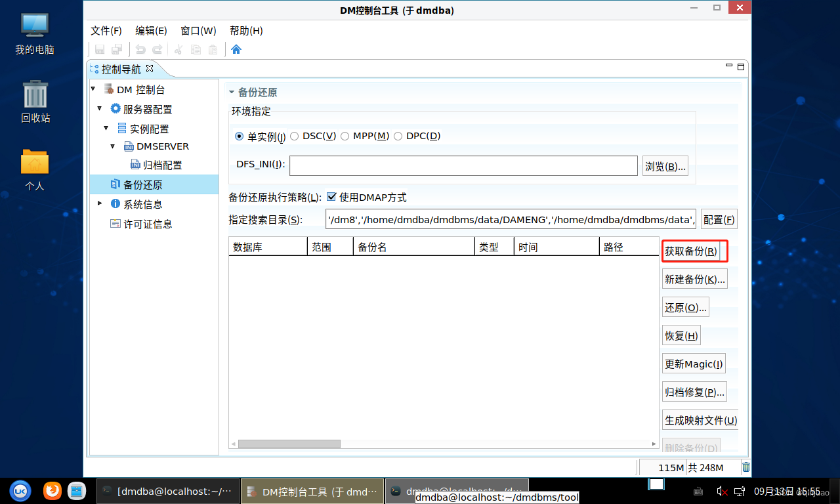Click the Redo toolbar icon
The width and height of the screenshot is (840, 504).
pos(157,49)
